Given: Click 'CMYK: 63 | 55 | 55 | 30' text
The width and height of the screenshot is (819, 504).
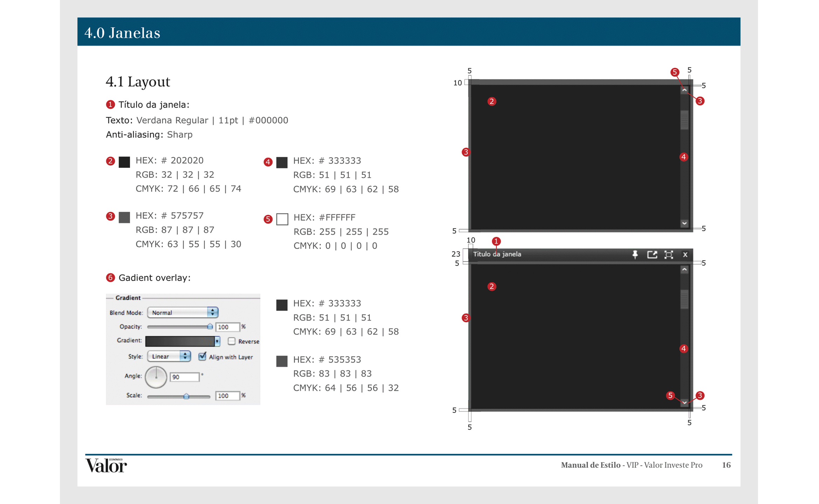Looking at the screenshot, I should point(188,244).
